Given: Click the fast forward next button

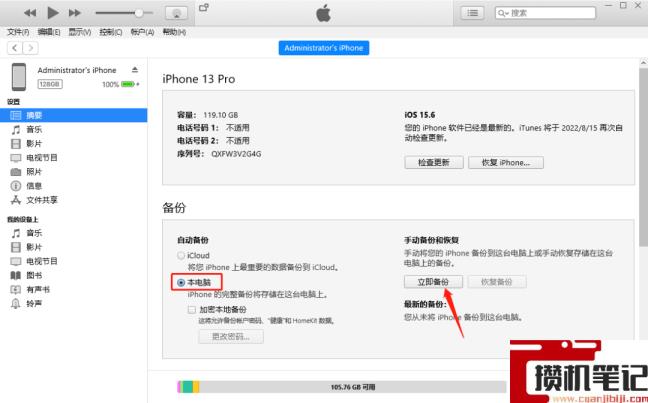Looking at the screenshot, I should pyautogui.click(x=75, y=13).
